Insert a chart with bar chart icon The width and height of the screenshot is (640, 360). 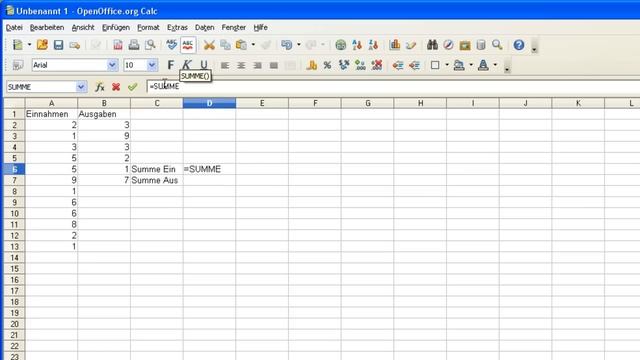(395, 45)
